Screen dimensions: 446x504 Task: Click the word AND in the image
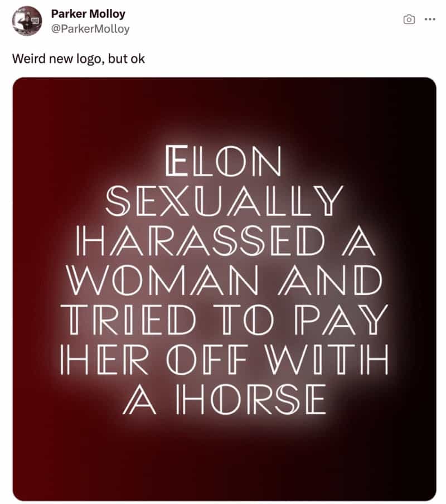pos(330,280)
